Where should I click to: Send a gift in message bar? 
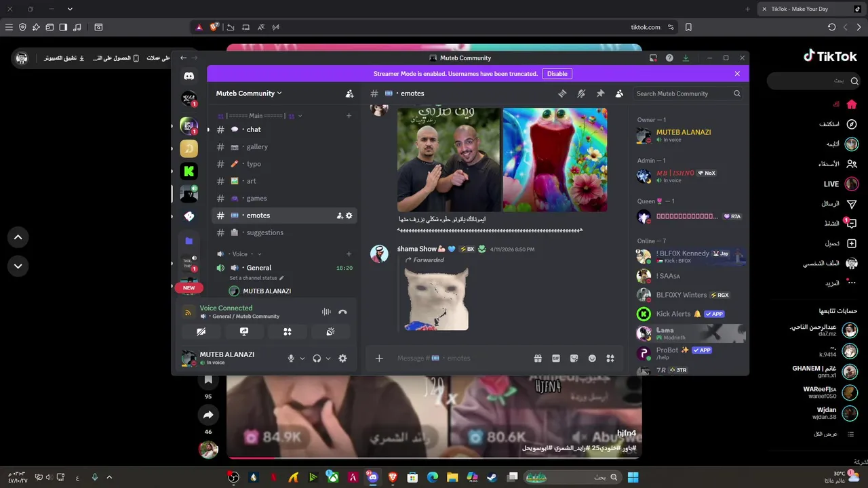coord(538,358)
